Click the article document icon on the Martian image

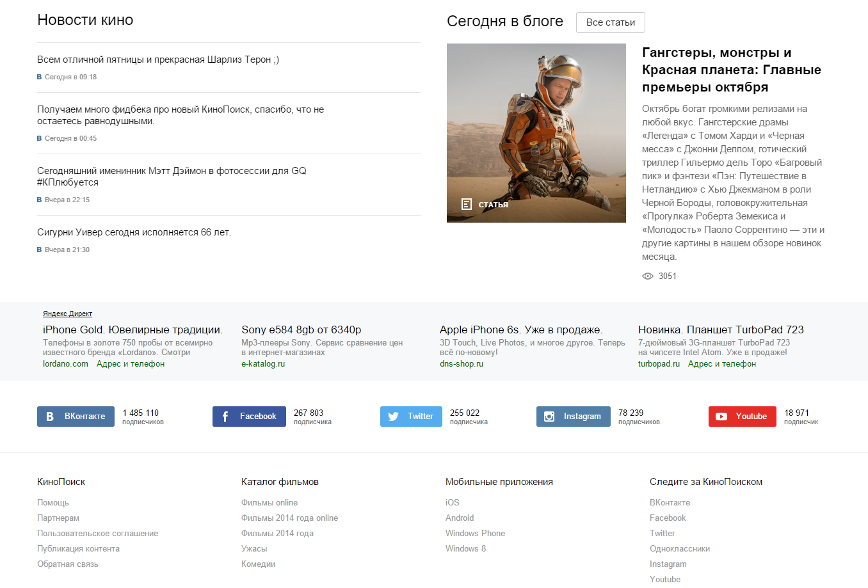pyautogui.click(x=467, y=204)
